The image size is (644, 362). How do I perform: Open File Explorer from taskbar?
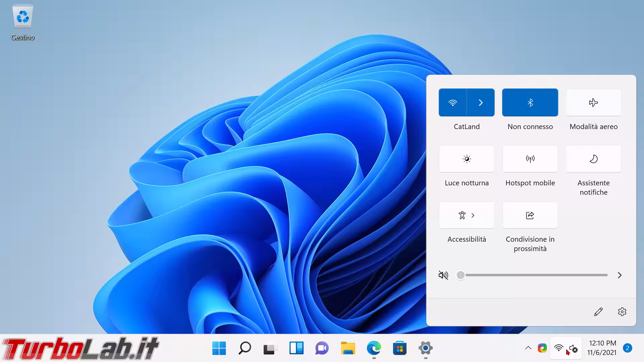(x=348, y=348)
